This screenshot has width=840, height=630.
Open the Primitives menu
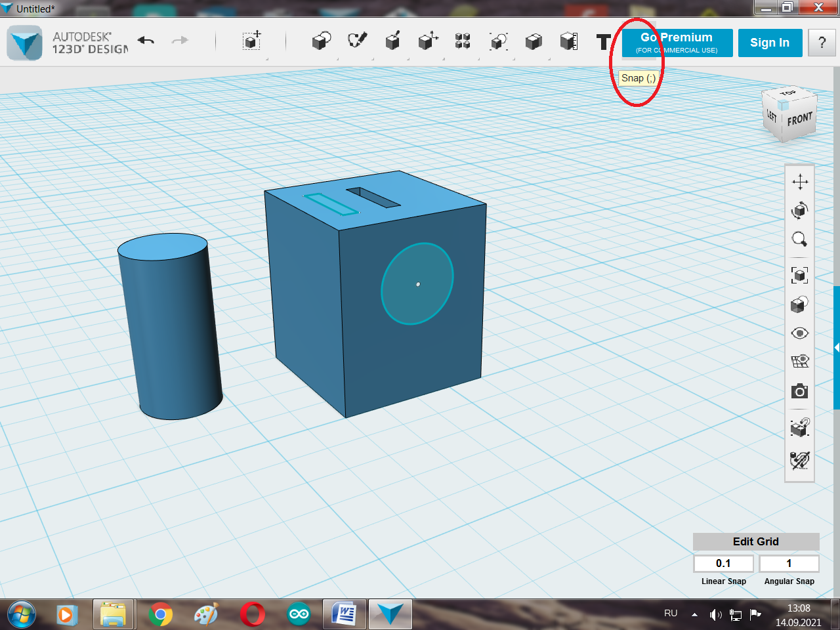point(321,41)
